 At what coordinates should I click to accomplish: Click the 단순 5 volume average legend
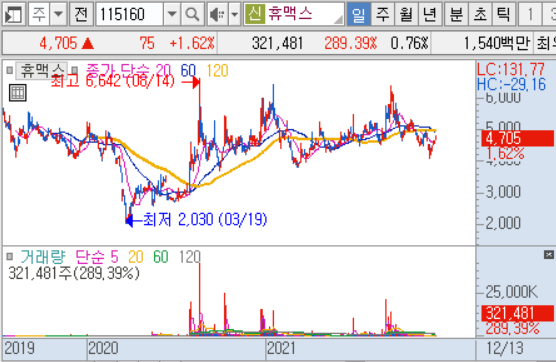(x=97, y=256)
